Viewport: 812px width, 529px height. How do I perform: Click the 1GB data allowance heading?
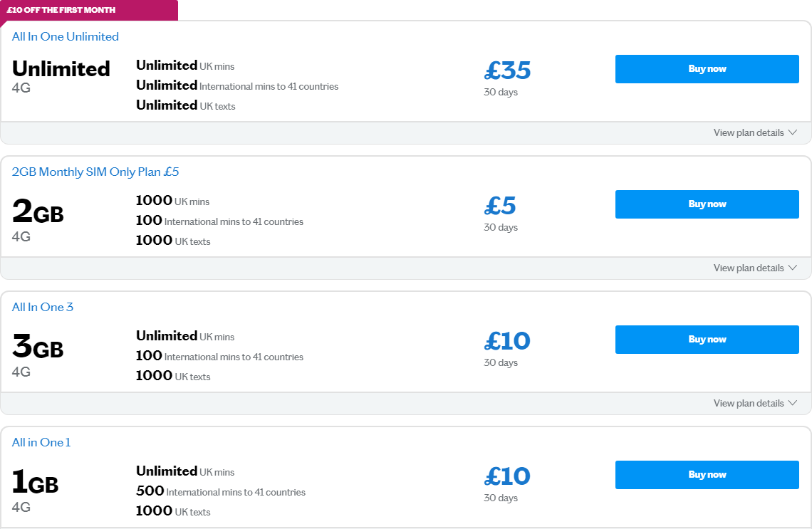(36, 482)
